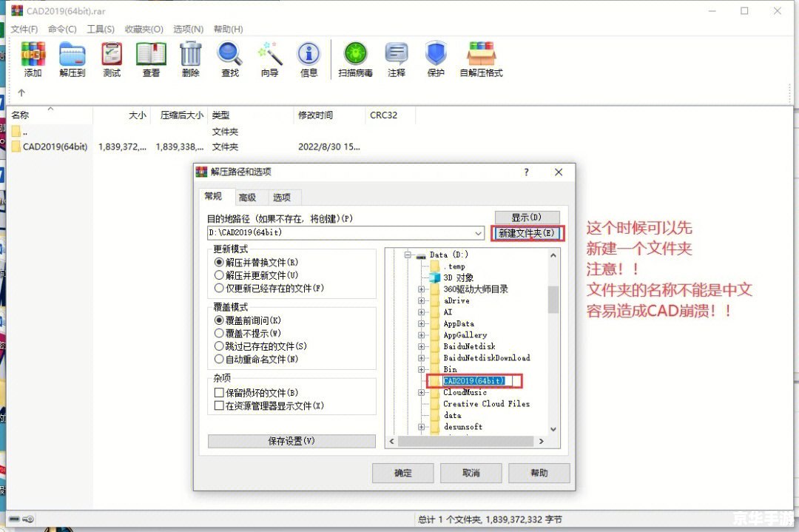The height and width of the screenshot is (532, 799).
Task: Click the folder tree horizontal scrollbar thumb
Action: point(466,441)
